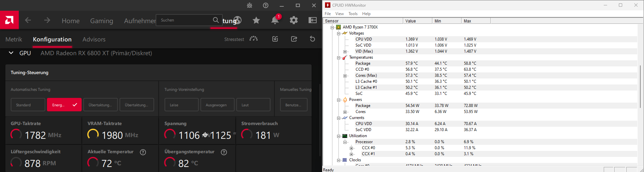Click the search magnifier icon
Screen dimensions: 644x172
[x=216, y=20]
